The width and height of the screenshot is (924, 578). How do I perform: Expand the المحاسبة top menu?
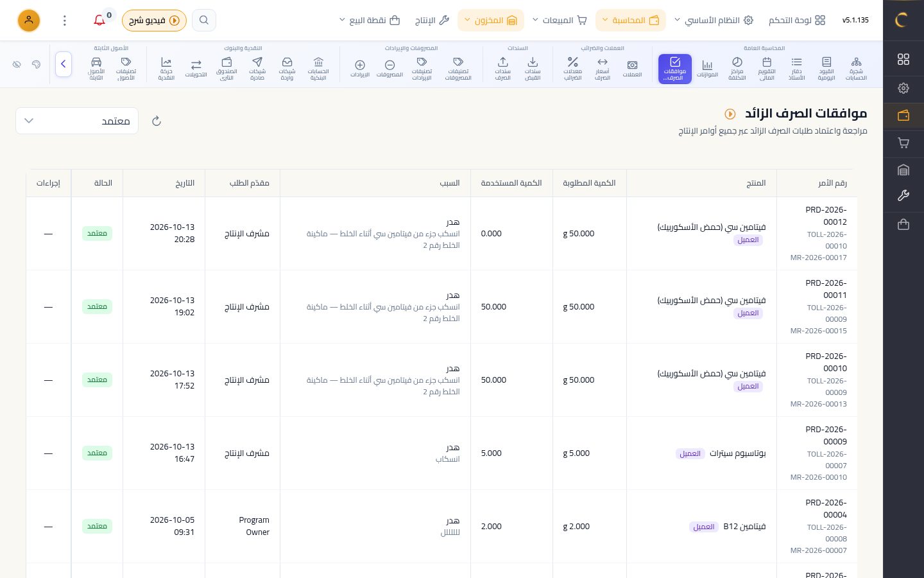631,21
